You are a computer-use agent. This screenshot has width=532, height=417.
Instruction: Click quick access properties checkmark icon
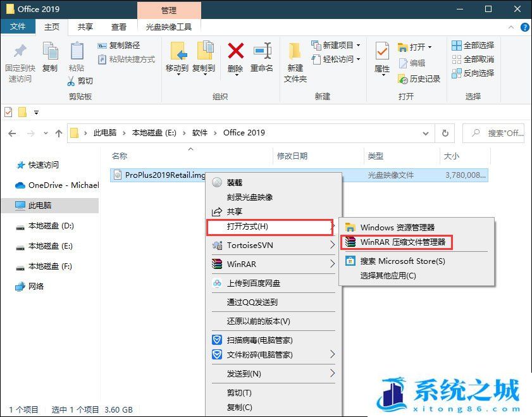(8, 112)
